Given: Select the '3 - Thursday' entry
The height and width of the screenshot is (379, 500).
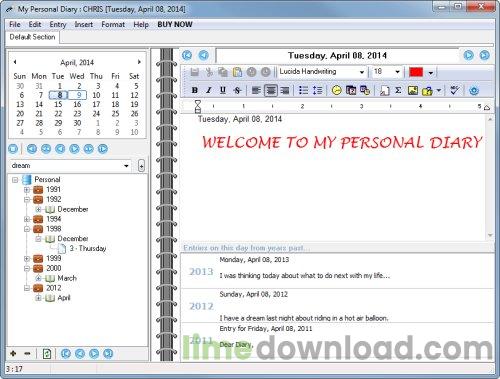Looking at the screenshot, I should [88, 248].
